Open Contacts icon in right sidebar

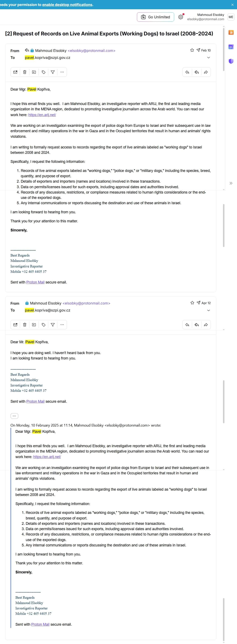(231, 33)
